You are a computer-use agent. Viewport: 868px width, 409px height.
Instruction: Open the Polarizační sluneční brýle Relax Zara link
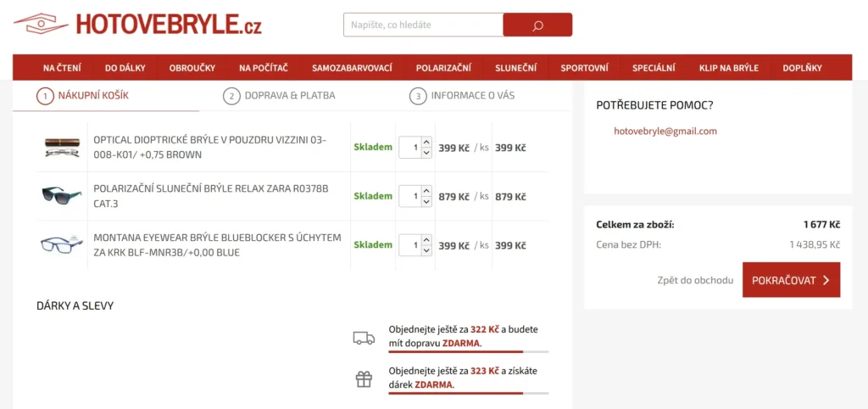tap(211, 196)
